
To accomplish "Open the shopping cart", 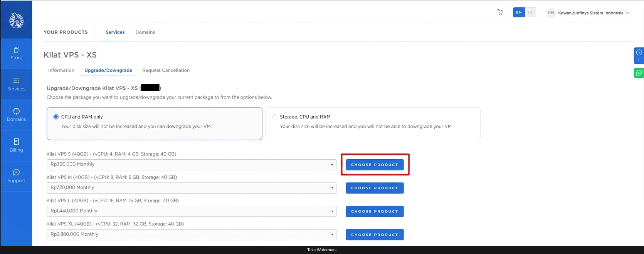I will coord(500,12).
